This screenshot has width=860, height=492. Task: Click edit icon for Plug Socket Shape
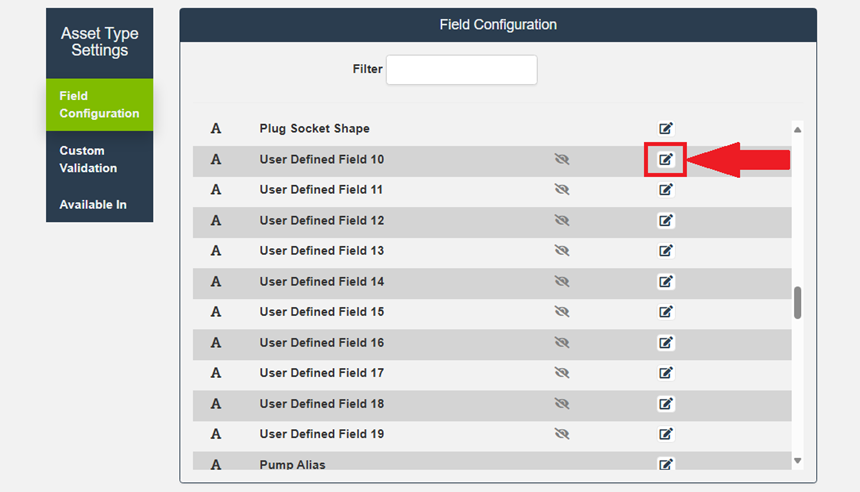click(x=666, y=129)
